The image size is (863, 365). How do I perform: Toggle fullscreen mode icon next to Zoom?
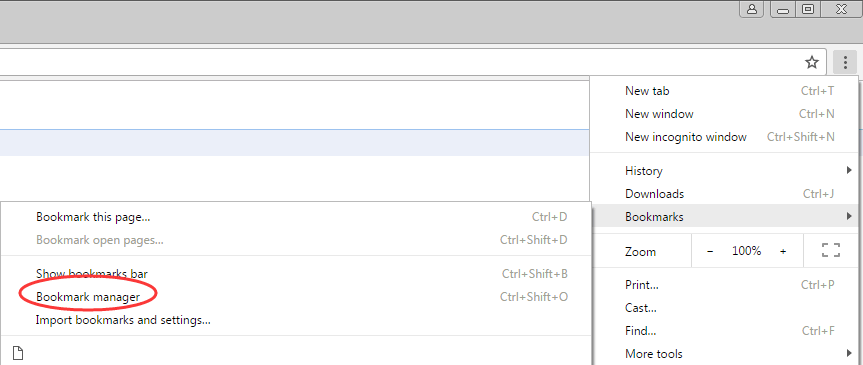coord(831,251)
